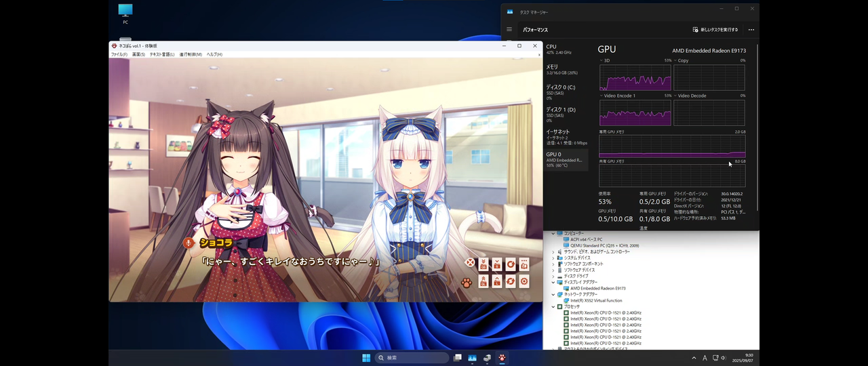This screenshot has height=366, width=868.
Task: Collapse the コンピューター node in Device Manager
Action: (553, 233)
